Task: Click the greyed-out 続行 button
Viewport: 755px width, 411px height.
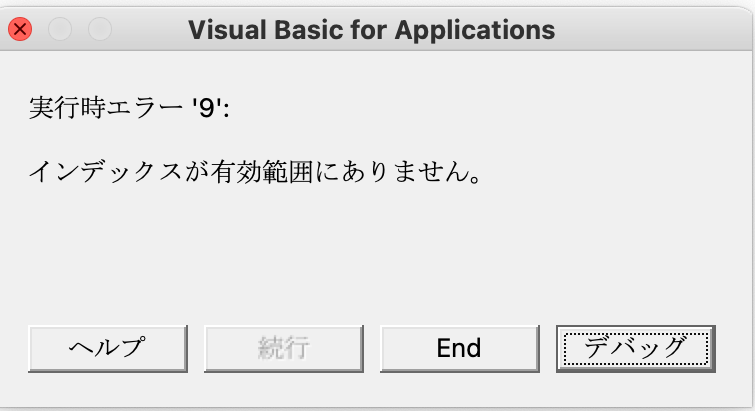Action: click(284, 348)
